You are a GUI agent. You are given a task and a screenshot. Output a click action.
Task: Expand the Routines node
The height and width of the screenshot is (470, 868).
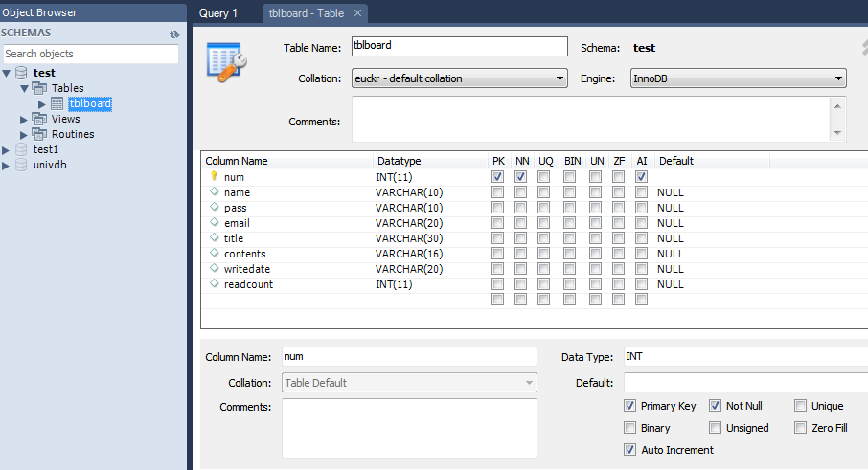point(23,135)
